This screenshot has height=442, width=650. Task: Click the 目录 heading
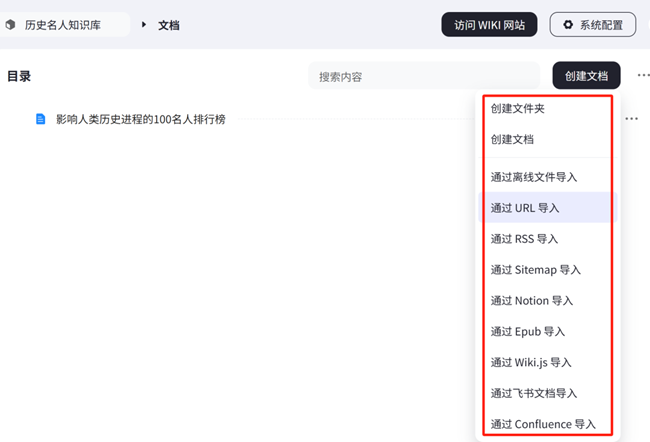pos(19,76)
